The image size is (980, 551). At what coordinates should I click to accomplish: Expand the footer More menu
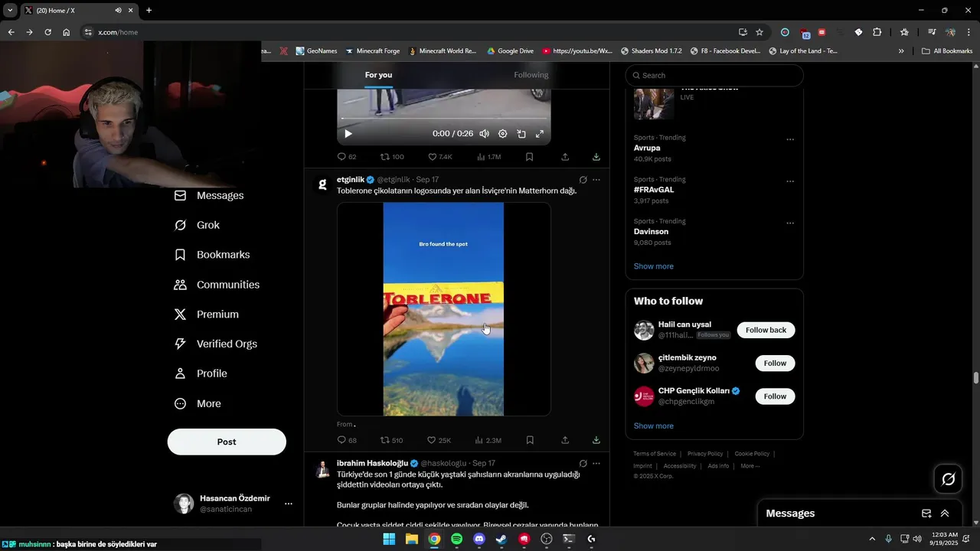[x=750, y=466]
